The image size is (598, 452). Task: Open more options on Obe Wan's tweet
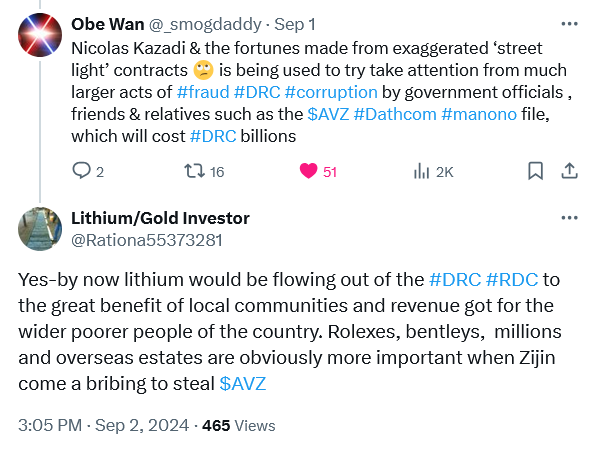point(569,24)
